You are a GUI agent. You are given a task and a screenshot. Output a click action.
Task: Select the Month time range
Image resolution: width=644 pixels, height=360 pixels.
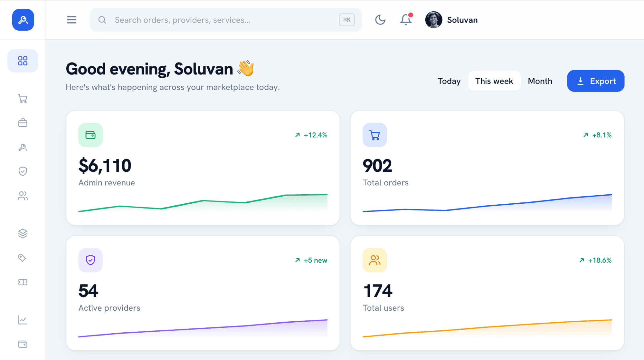pyautogui.click(x=540, y=81)
